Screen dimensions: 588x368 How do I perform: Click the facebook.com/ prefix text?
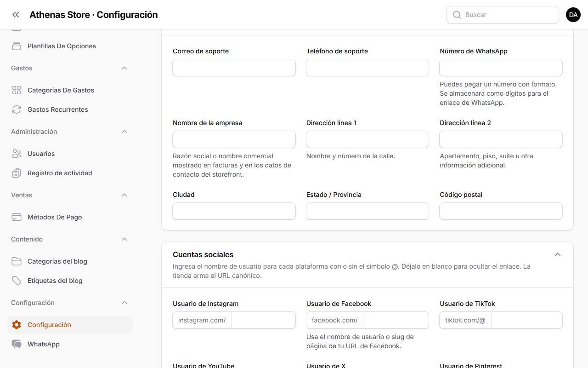point(335,320)
